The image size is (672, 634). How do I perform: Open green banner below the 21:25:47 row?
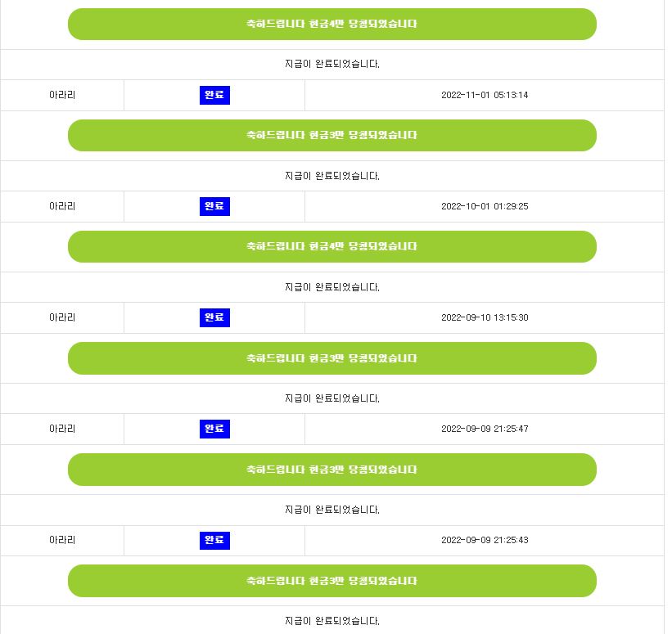tap(332, 470)
